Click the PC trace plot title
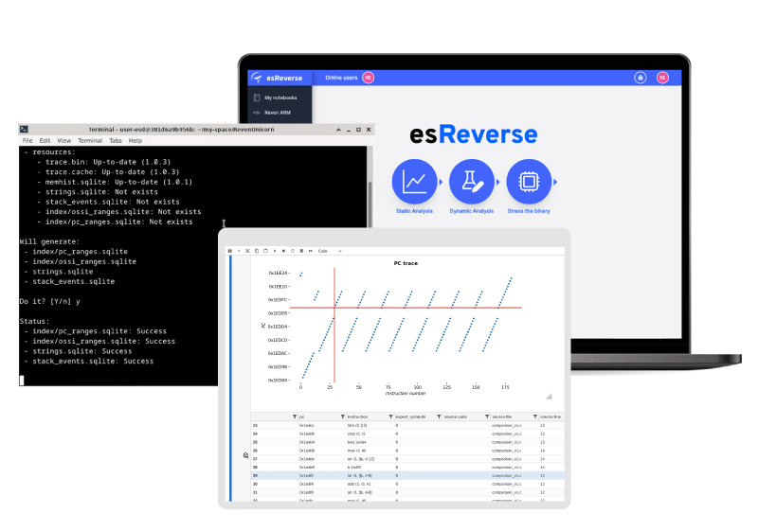The image size is (758, 532). (x=406, y=263)
